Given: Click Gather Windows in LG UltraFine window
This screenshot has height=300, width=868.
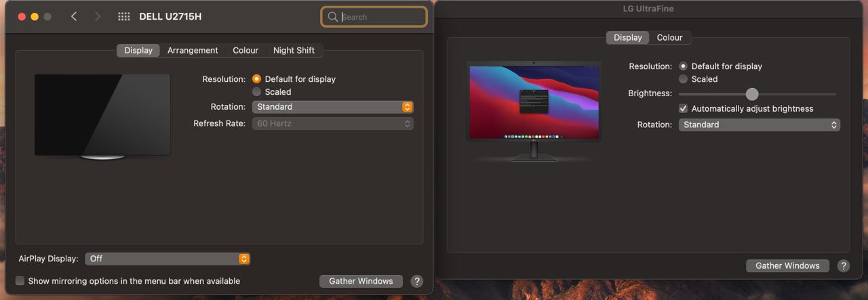Looking at the screenshot, I should (787, 266).
